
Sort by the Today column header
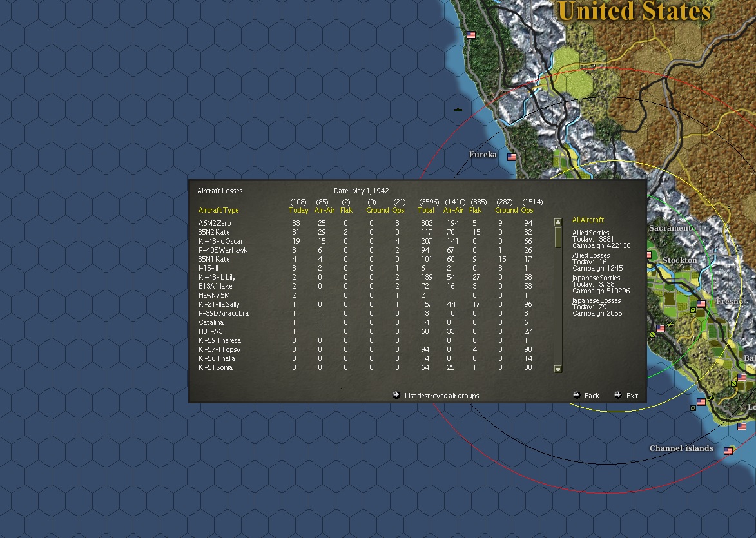298,210
